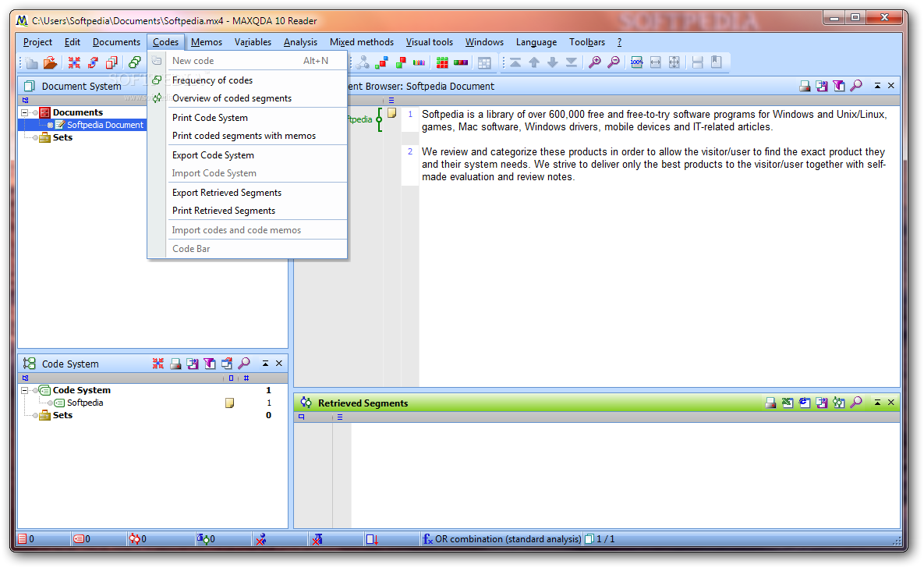Image resolution: width=924 pixels, height=568 pixels.
Task: Click the bookmark page toolbar icon
Action: (x=717, y=62)
